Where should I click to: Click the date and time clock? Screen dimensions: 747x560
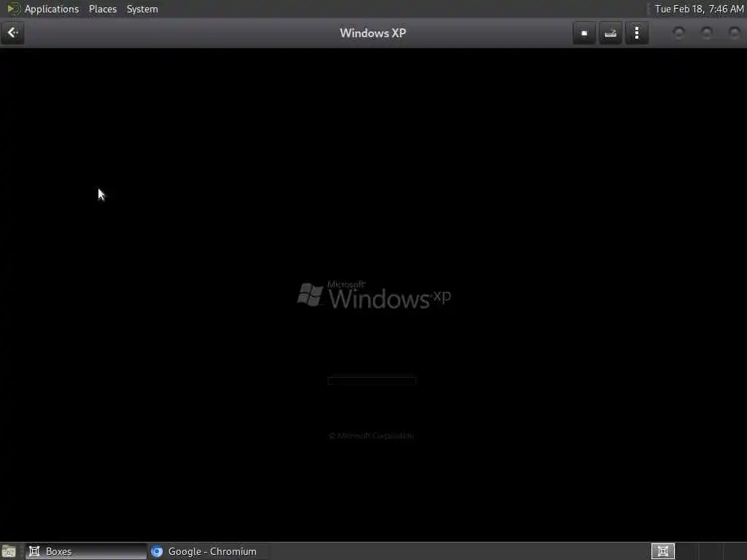699,9
